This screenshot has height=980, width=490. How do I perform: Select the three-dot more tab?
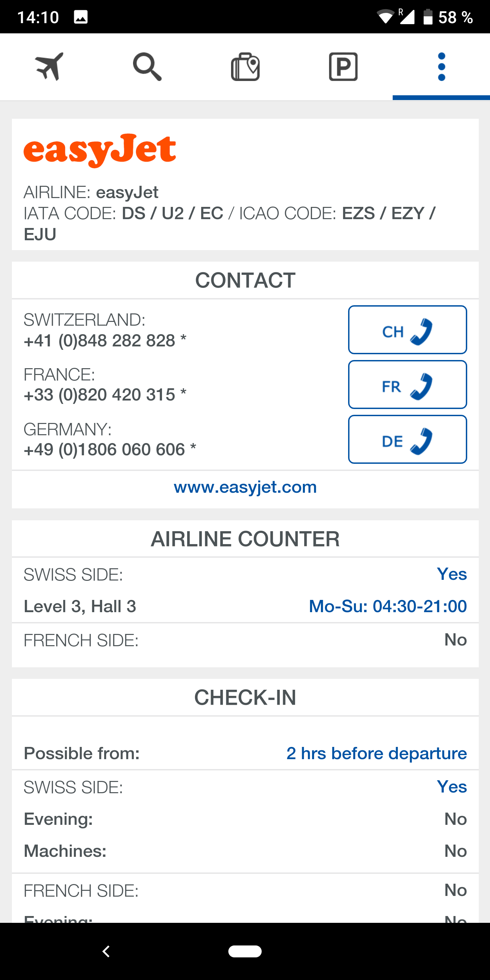click(x=441, y=67)
